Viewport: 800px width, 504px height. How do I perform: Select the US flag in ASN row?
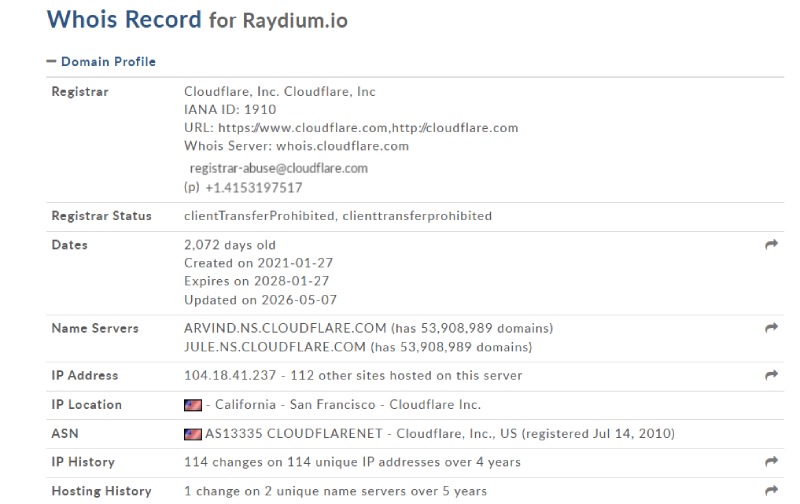click(193, 434)
